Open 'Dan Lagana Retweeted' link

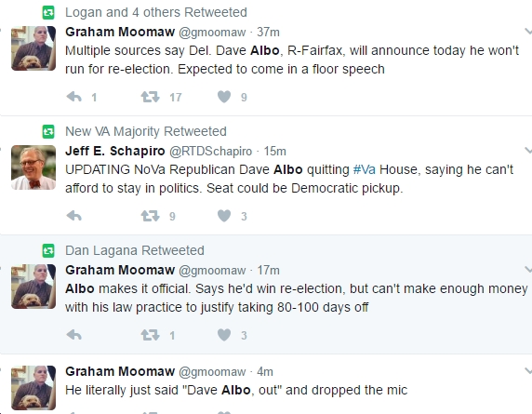click(135, 250)
